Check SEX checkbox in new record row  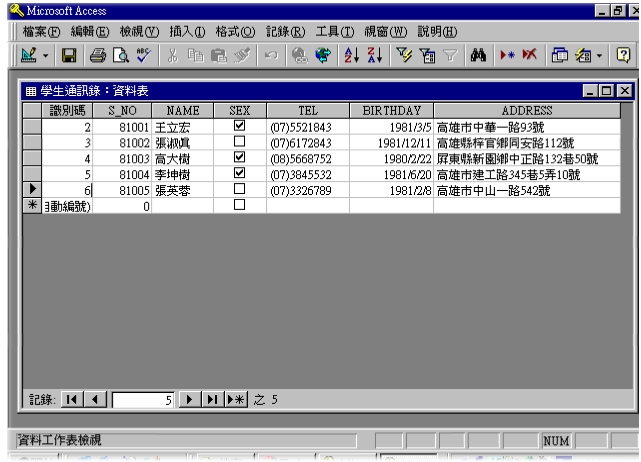(240, 204)
